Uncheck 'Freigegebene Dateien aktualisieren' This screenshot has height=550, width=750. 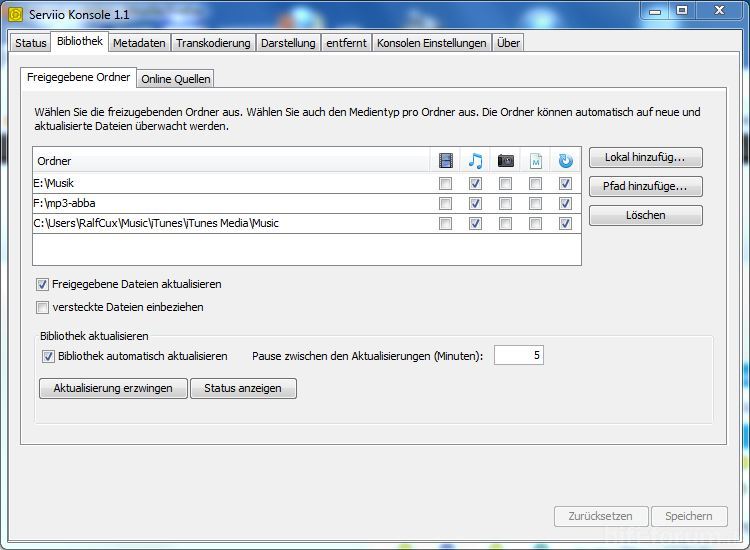42,285
